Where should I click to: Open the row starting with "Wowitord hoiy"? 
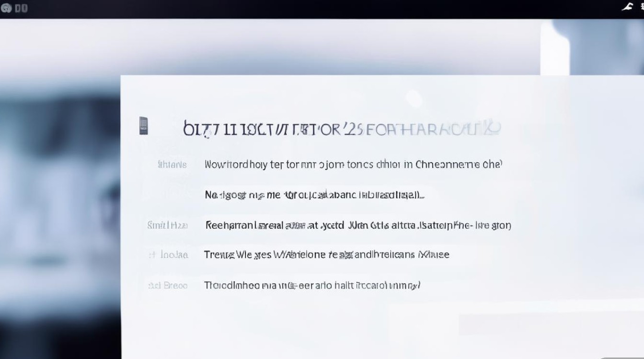(353, 165)
